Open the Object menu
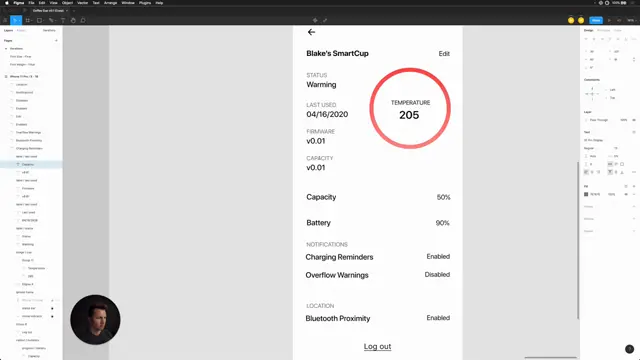Viewport: 640px width, 360px height. point(67,3)
